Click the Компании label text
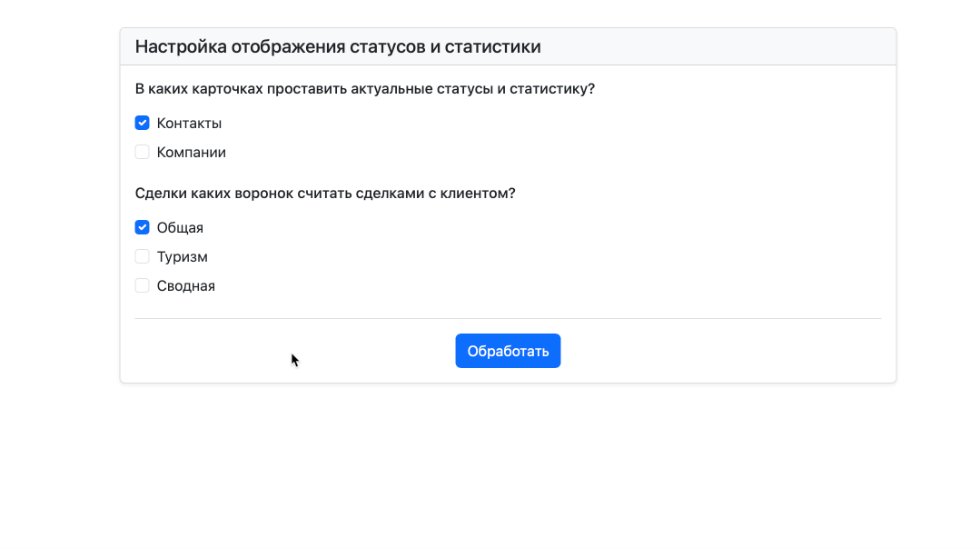This screenshot has width=980, height=548. [x=191, y=152]
